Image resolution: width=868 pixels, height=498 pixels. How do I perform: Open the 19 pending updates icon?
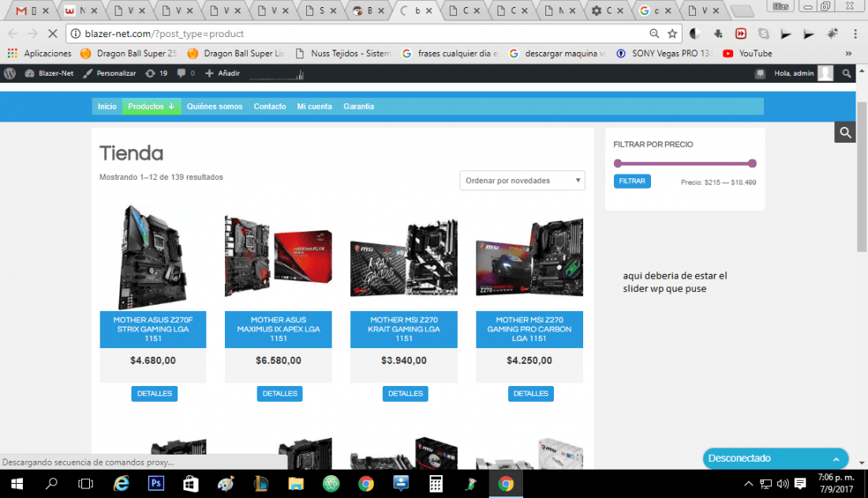tap(156, 73)
